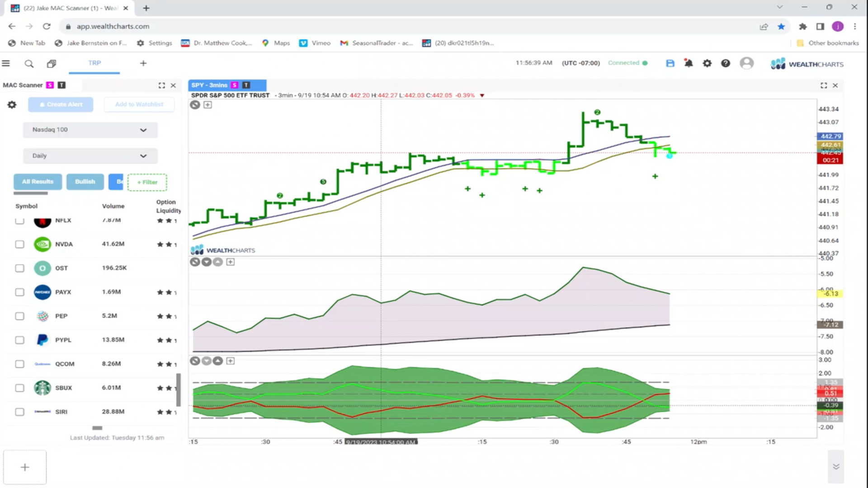Add indicator to bottom oscillator pane
The width and height of the screenshot is (868, 488).
pos(231,361)
